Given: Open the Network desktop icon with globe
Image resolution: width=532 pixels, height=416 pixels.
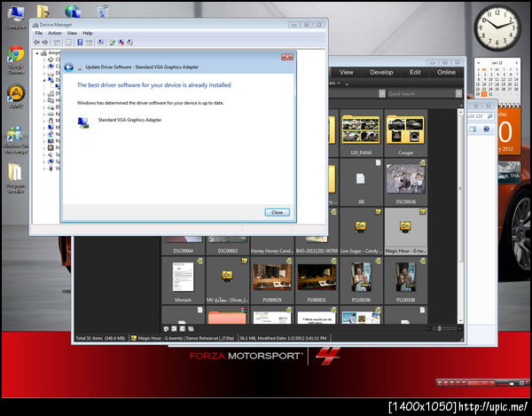Looking at the screenshot, I should 73,11.
